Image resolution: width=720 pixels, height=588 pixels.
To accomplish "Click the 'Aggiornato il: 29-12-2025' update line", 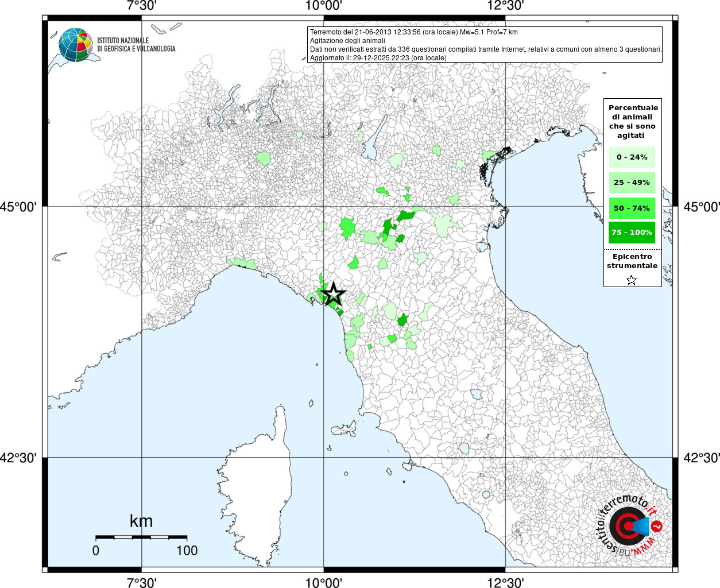I will pyautogui.click(x=378, y=58).
